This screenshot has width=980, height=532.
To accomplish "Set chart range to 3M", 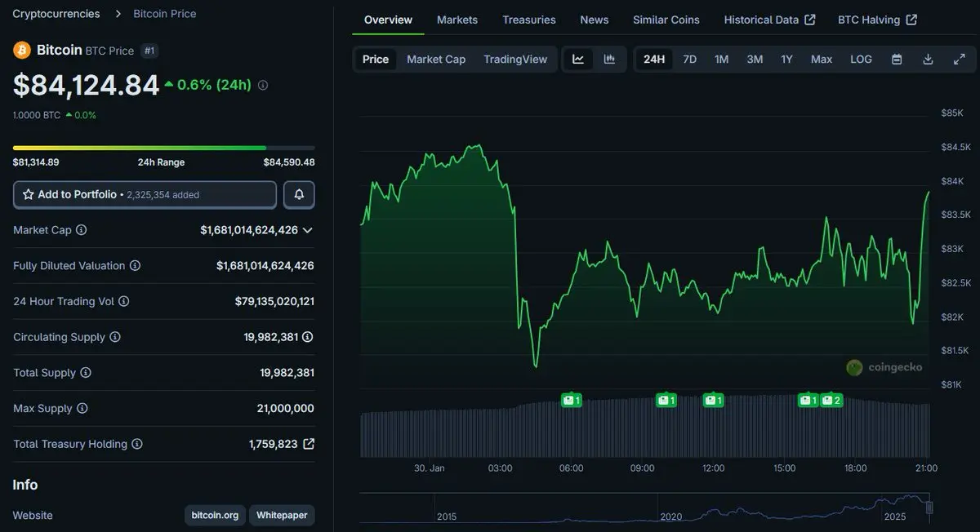I will 755,59.
